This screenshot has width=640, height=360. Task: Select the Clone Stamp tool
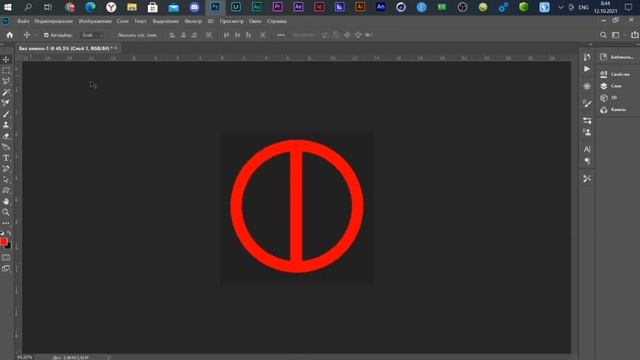point(6,125)
